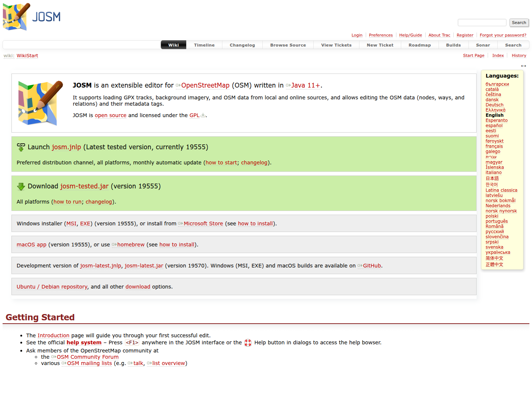
Task: Click the WikiStart breadcrumb link
Action: (x=27, y=56)
